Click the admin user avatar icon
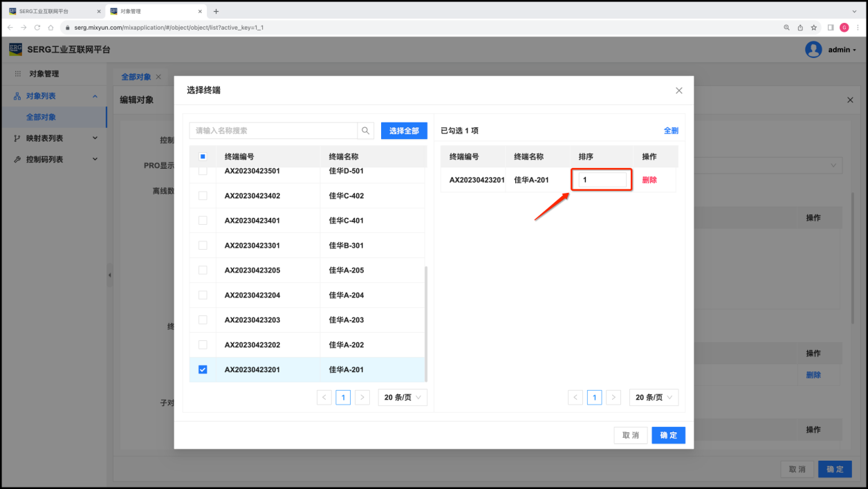This screenshot has height=489, width=868. [813, 50]
